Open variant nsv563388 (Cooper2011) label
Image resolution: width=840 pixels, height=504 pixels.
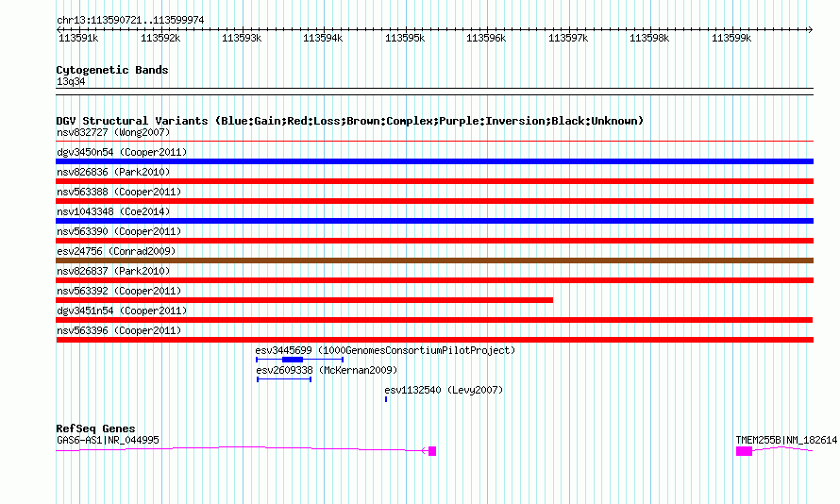tap(119, 192)
